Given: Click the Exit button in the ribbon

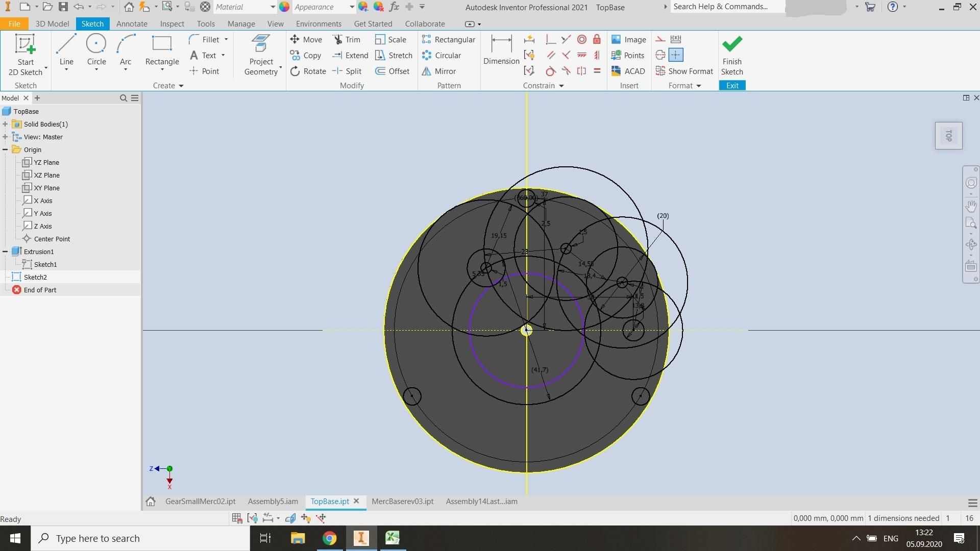Looking at the screenshot, I should 732,85.
